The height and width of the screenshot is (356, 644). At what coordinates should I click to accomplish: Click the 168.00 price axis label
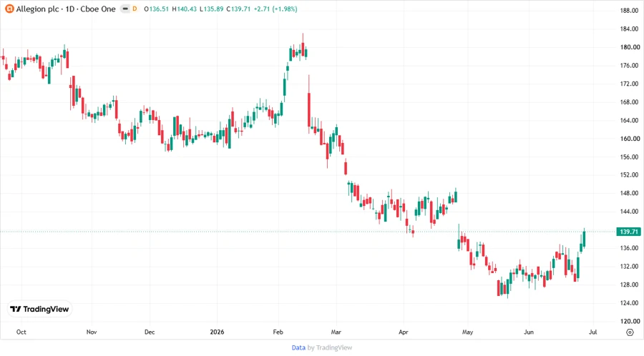point(629,102)
